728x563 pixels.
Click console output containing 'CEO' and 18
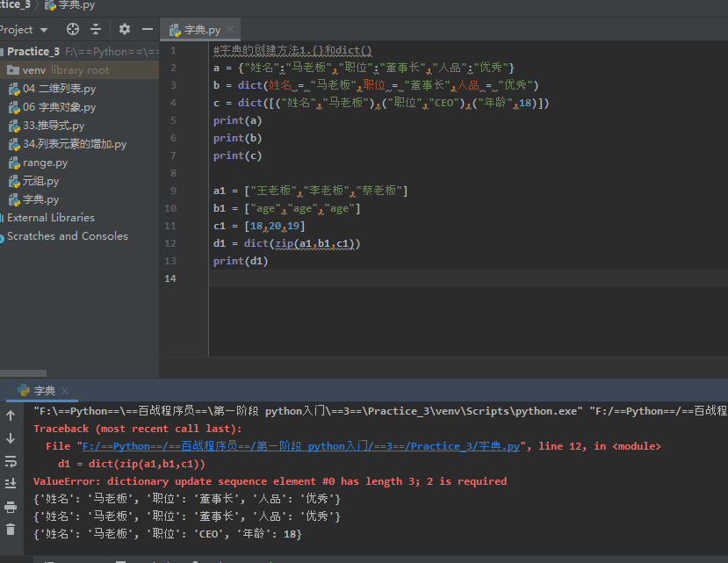tap(168, 534)
